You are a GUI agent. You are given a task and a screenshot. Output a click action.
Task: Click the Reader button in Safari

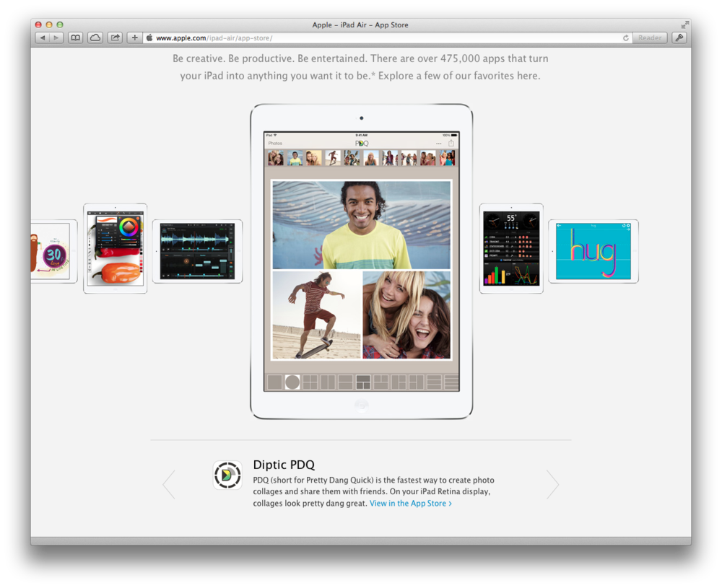(x=649, y=37)
